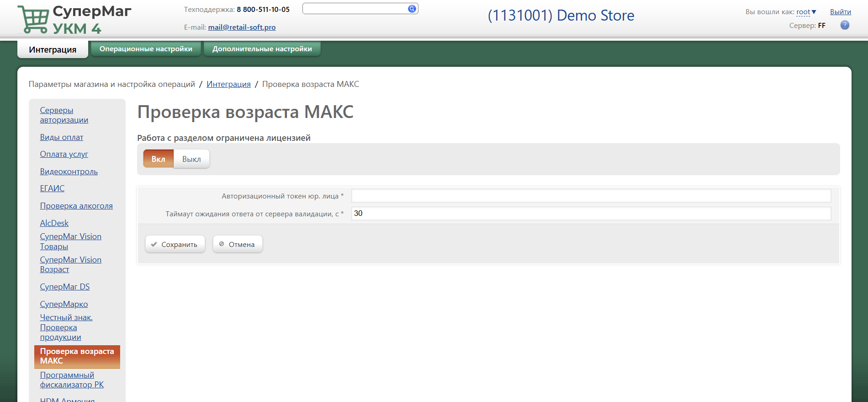Screen dimensions: 868x402
Task: Open Проверка алкоголя sidebar link
Action: point(76,206)
